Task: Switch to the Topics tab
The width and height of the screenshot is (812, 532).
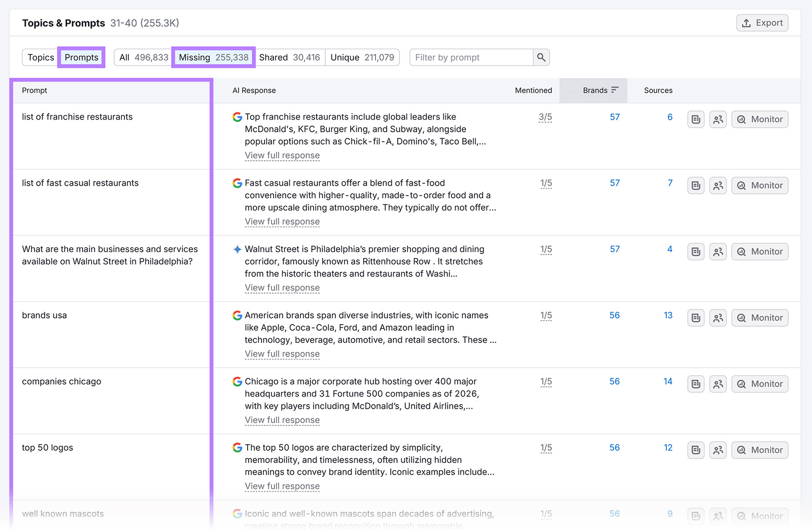Action: pyautogui.click(x=41, y=57)
